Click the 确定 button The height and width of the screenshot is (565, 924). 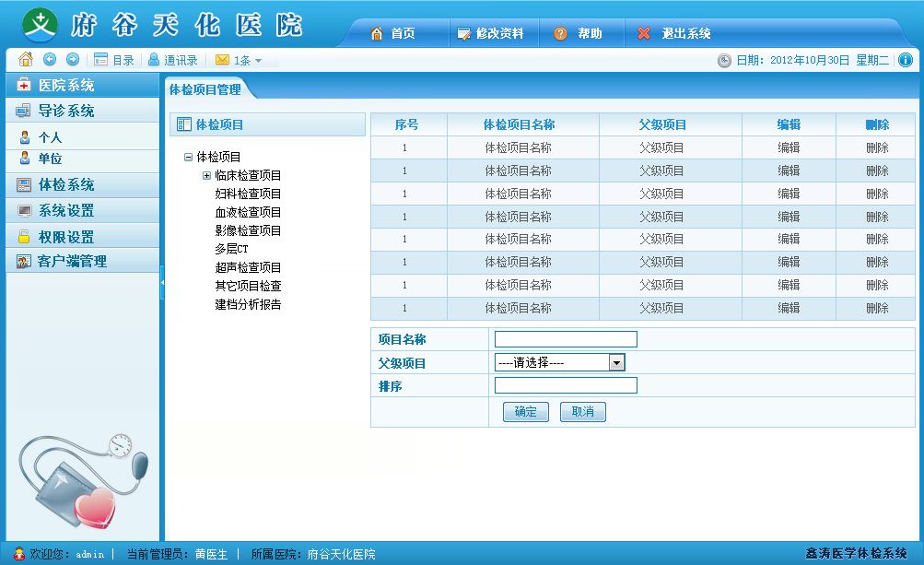pyautogui.click(x=526, y=412)
